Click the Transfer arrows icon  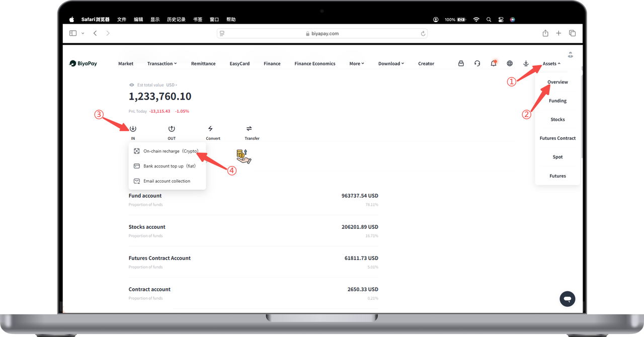249,129
